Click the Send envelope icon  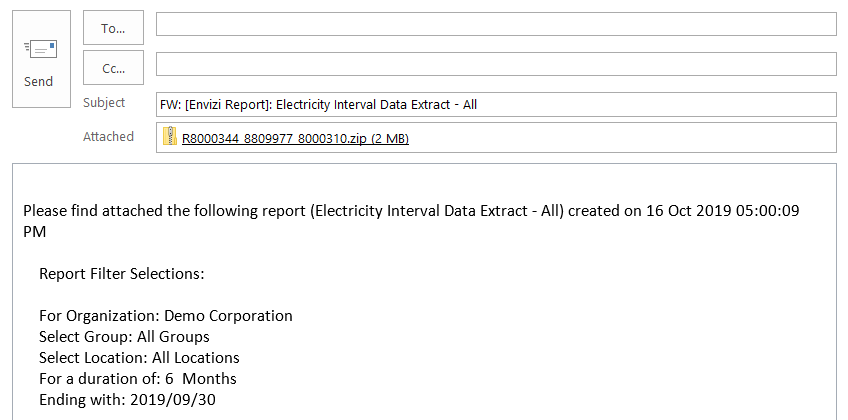(41, 49)
